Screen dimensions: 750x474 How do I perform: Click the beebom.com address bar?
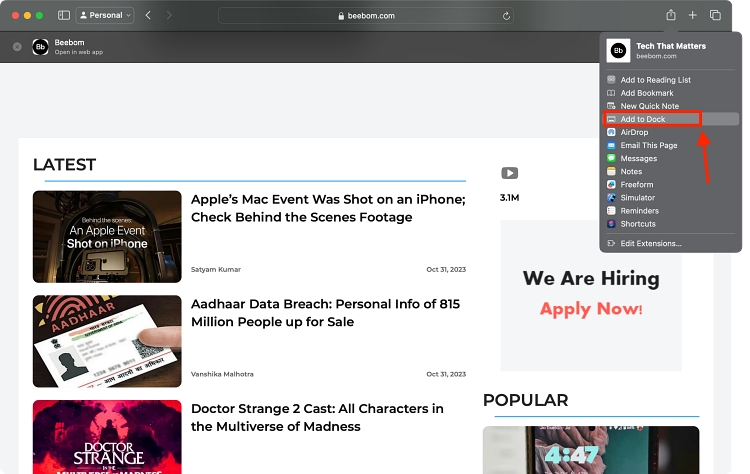coord(366,16)
